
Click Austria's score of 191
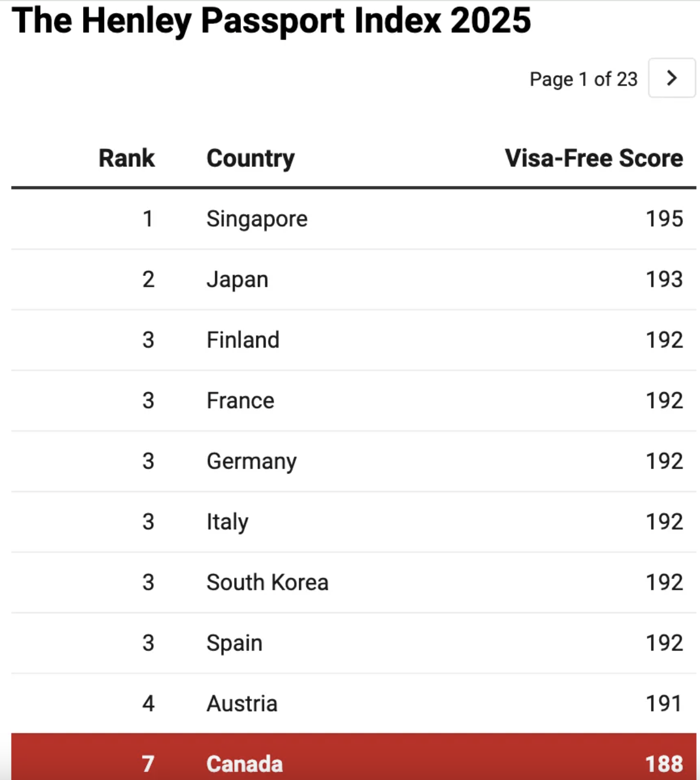pos(664,704)
